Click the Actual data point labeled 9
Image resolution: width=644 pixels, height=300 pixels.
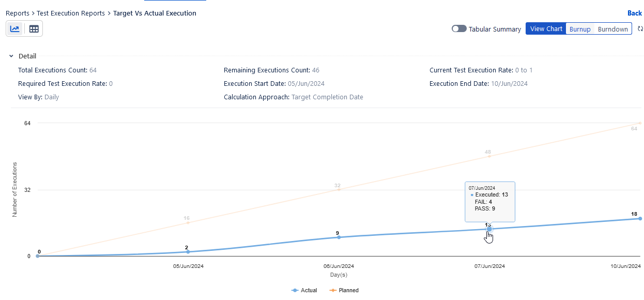(x=339, y=237)
